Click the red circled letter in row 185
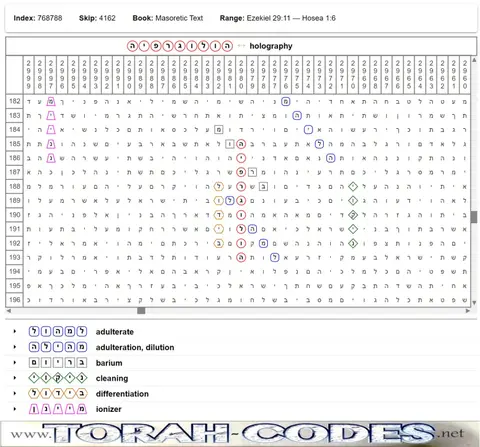Screen dimensions: 480x447 pyautogui.click(x=241, y=144)
